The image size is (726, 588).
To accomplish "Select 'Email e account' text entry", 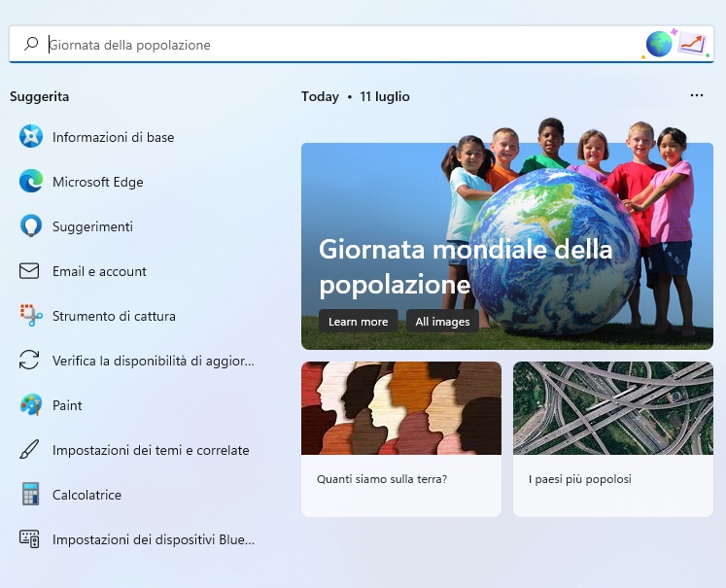I will point(99,271).
